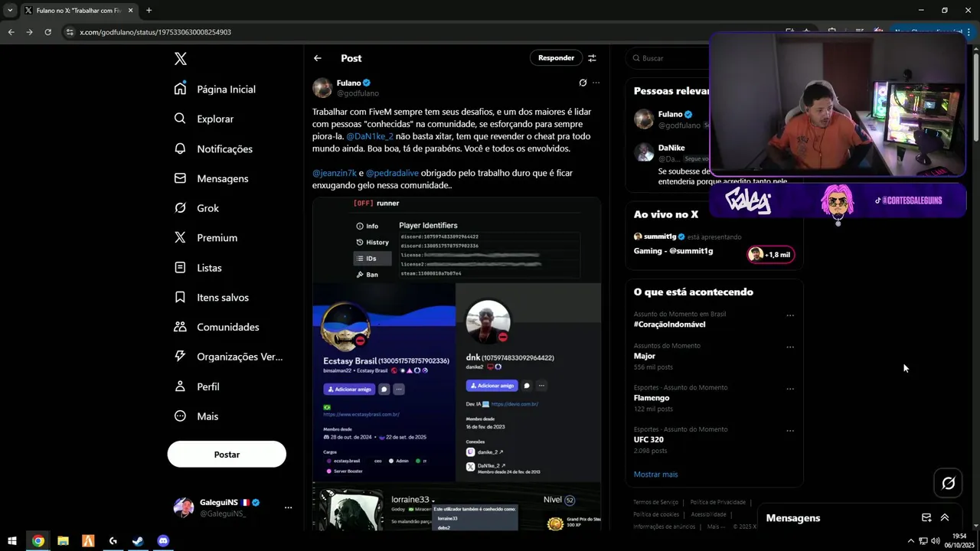Open Mensagens envelope icon in sidebar
Image resolution: width=980 pixels, height=551 pixels.
[x=180, y=178]
